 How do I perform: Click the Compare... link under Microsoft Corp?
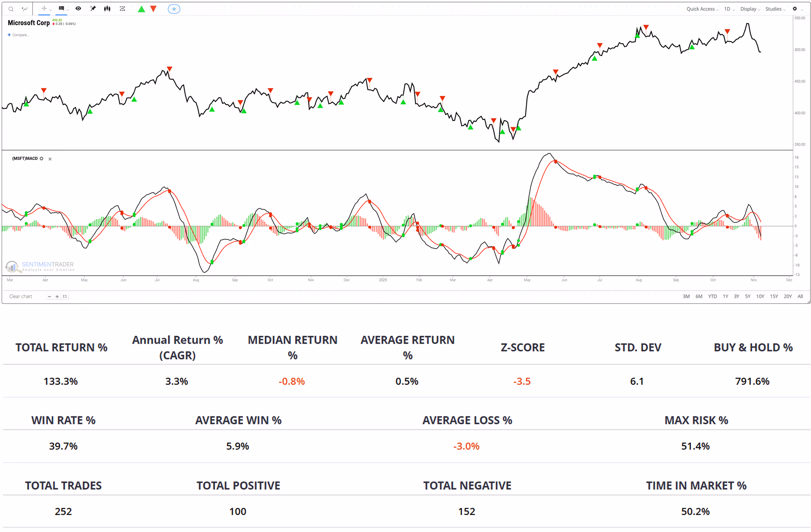coord(20,35)
